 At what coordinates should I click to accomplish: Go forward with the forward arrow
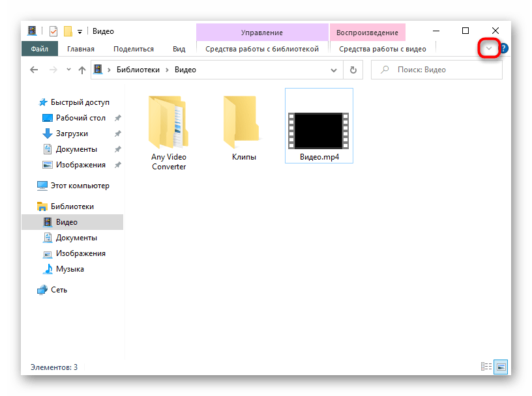(53, 70)
